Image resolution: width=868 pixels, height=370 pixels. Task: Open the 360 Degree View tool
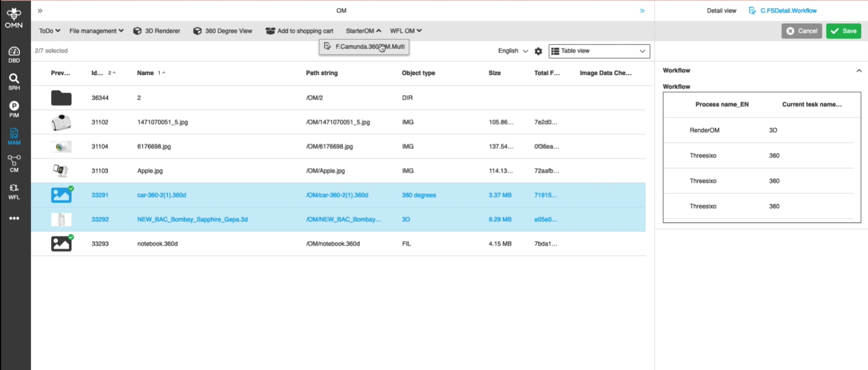pyautogui.click(x=222, y=31)
